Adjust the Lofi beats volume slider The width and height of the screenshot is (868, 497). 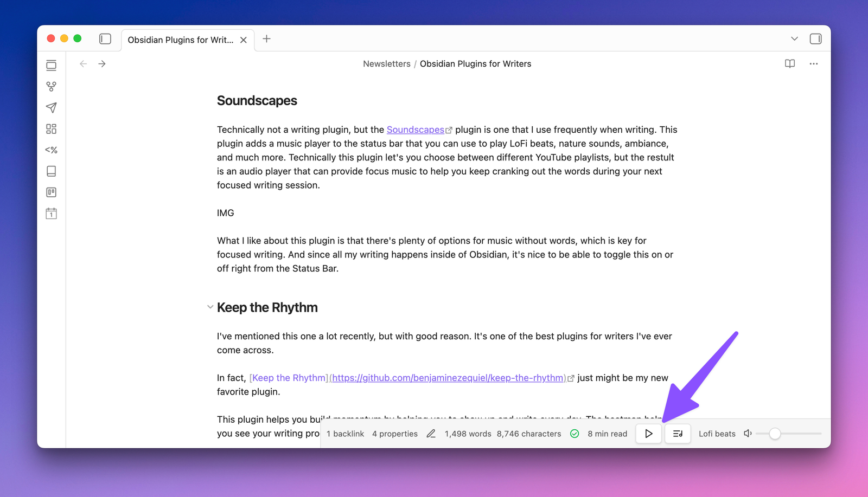[775, 433]
